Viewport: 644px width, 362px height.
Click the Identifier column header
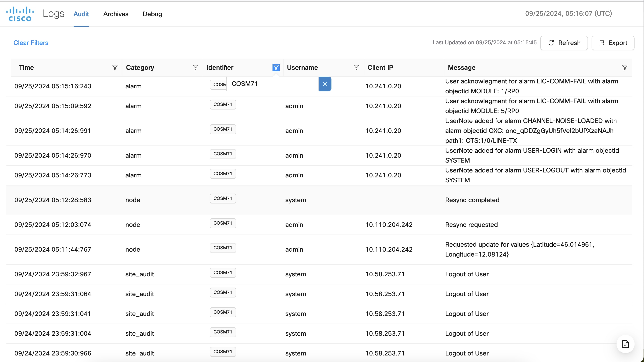click(220, 67)
